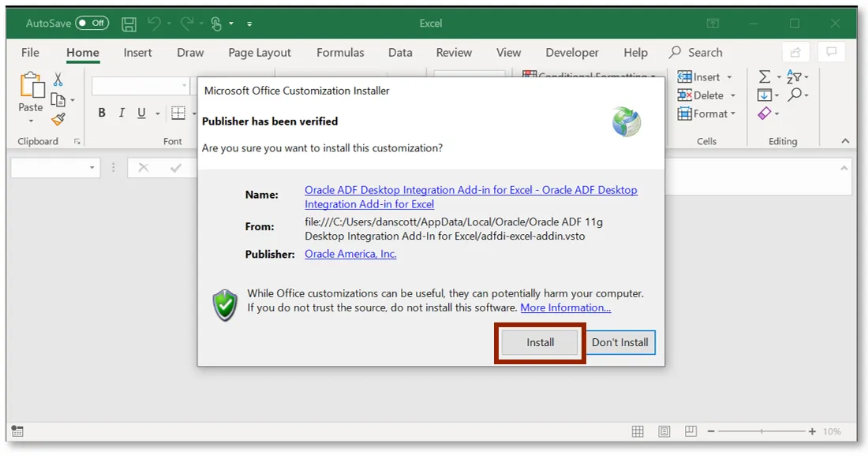Click the AutoSum sigma icon
This screenshot has width=868, height=462.
[765, 77]
